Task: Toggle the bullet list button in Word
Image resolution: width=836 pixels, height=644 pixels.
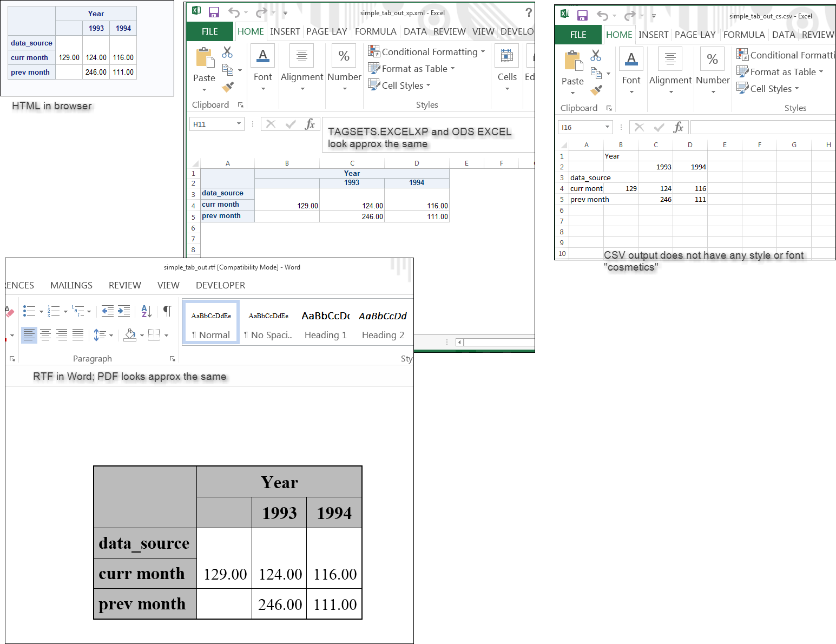Action: click(x=29, y=311)
